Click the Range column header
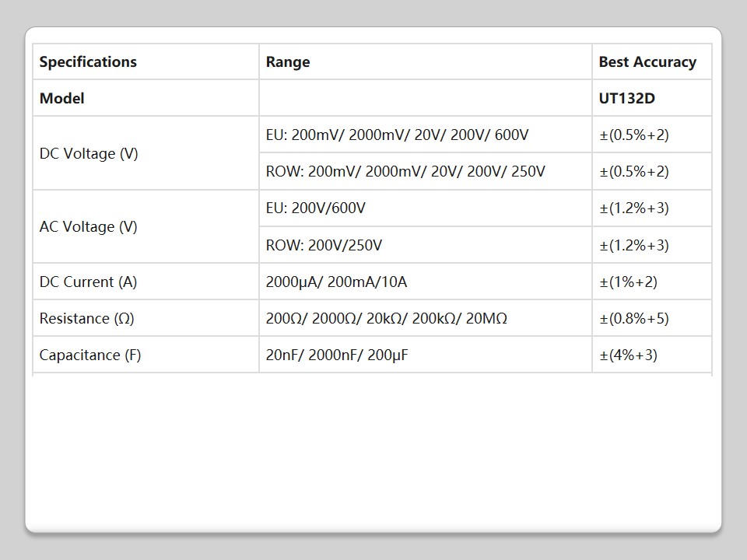Screen dimensions: 747x560 tap(288, 62)
